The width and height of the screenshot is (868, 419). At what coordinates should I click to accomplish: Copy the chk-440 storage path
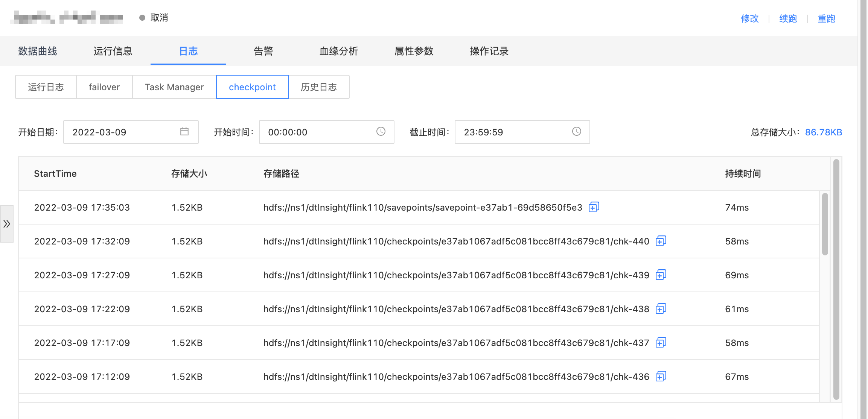661,241
